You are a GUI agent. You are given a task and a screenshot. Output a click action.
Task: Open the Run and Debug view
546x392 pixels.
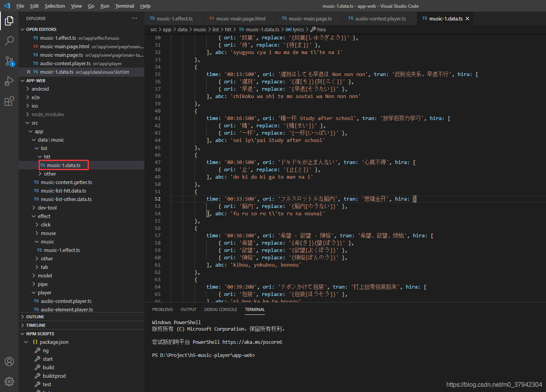[9, 81]
